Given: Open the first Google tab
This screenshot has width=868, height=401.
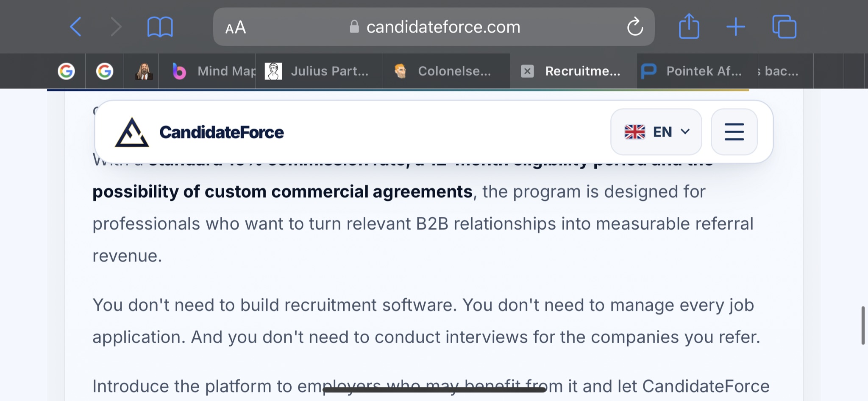Looking at the screenshot, I should [66, 71].
